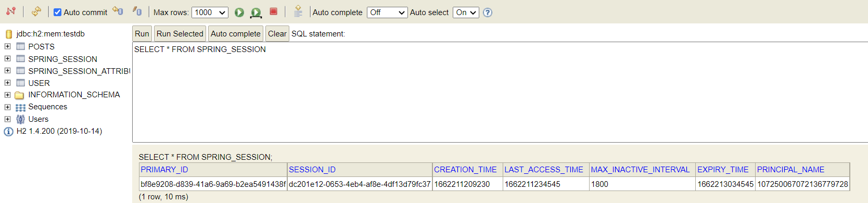Viewport: 868px width, 203px height.
Task: Click the (1 row, 10 ms) result summary
Action: [163, 197]
